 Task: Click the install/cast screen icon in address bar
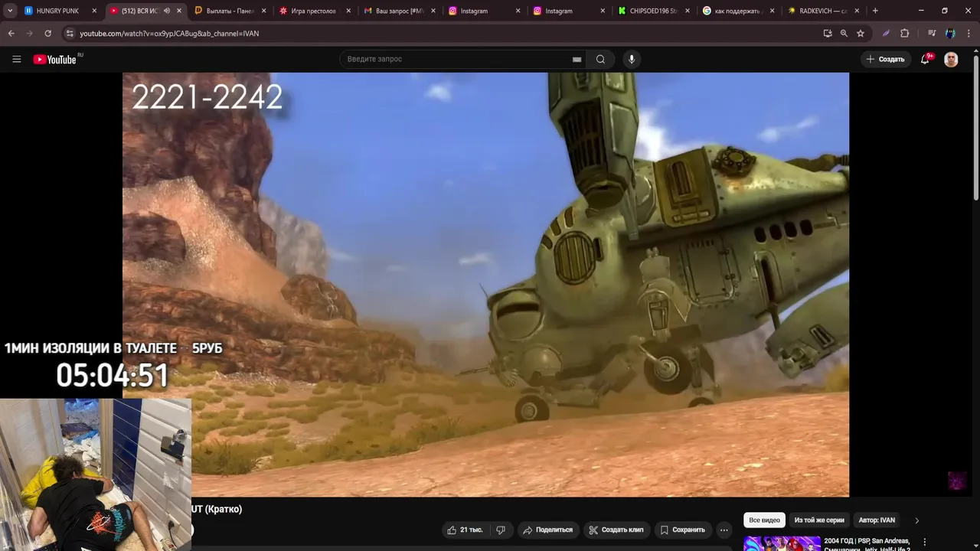coord(827,34)
